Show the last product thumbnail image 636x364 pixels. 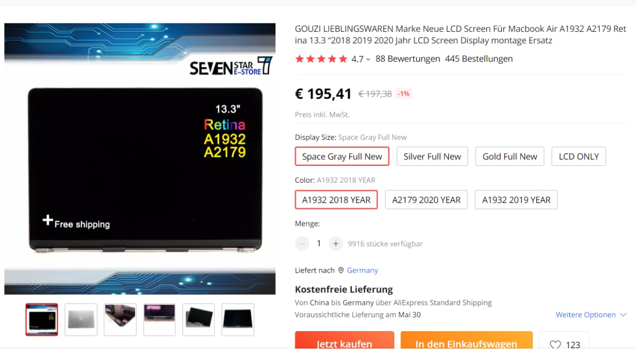[x=238, y=319]
